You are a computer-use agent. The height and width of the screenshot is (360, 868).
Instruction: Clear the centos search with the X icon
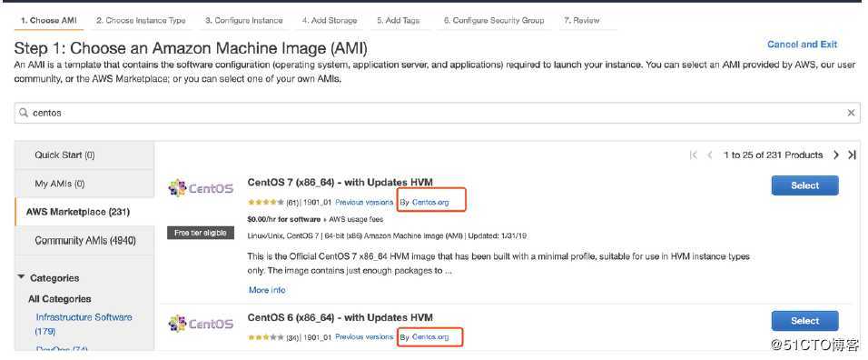point(852,113)
